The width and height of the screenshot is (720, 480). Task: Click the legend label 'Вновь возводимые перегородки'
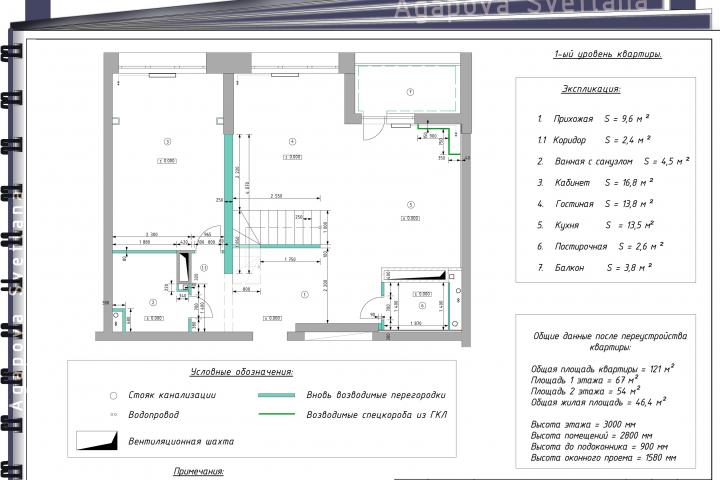[376, 395]
